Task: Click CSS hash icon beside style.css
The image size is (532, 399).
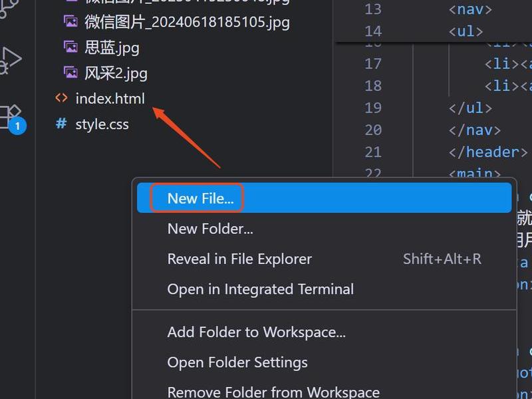Action: tap(61, 123)
